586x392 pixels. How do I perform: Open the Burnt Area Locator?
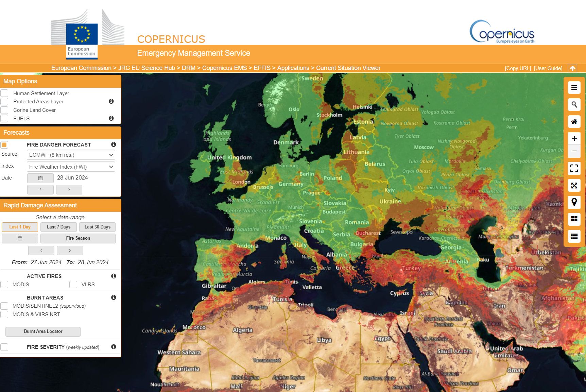43,331
